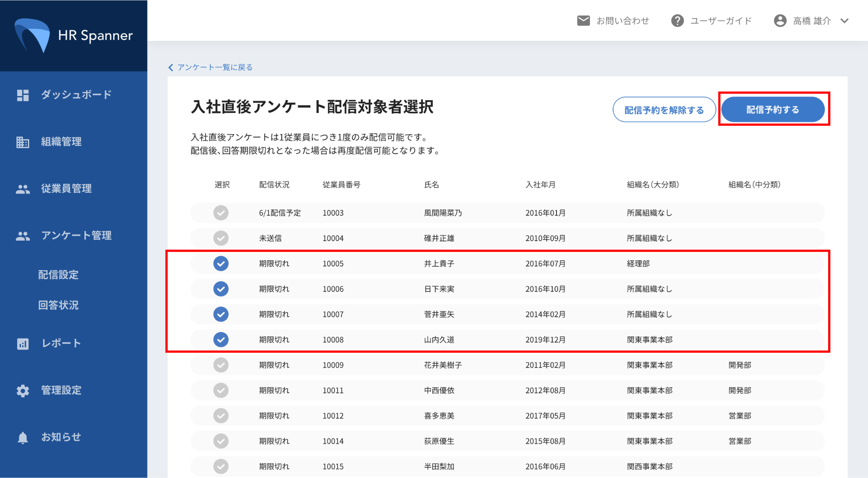868x478 pixels.
Task: Click the people icon for 従業員管理
Action: (23, 189)
